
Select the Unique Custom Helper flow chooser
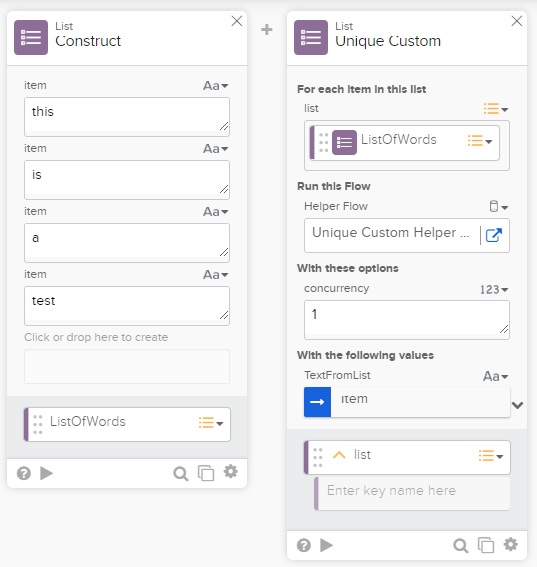click(391, 235)
